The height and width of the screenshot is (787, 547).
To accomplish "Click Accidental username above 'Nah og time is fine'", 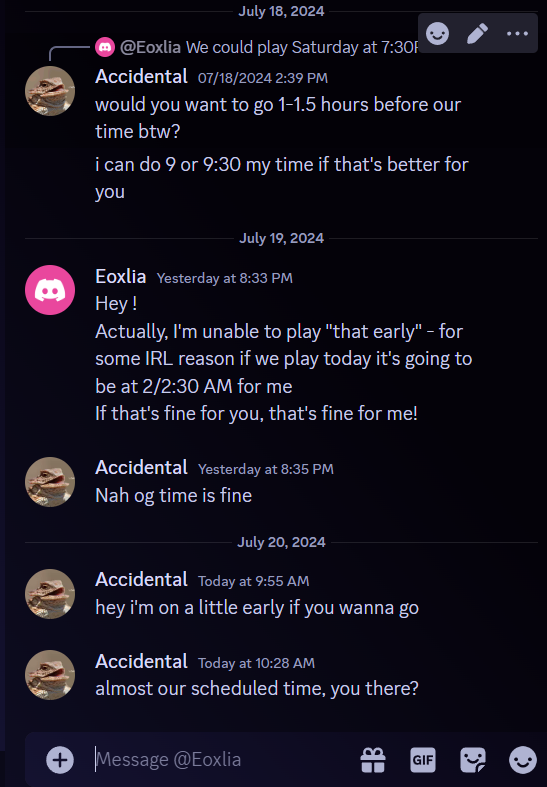I will click(x=142, y=468).
